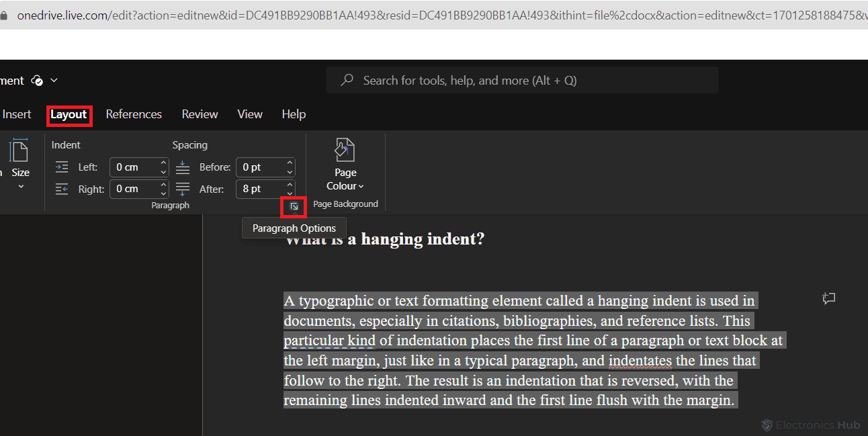Increase the Left indent value
The height and width of the screenshot is (436, 868).
click(x=163, y=163)
